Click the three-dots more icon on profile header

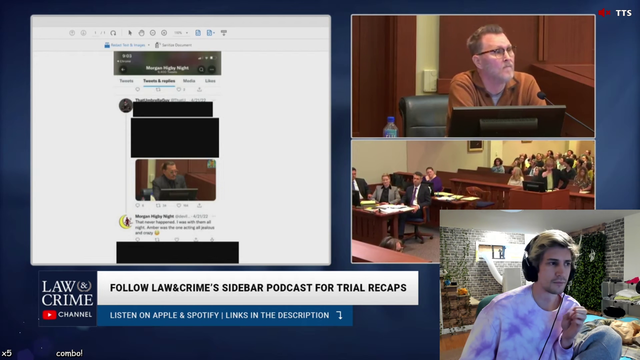[212, 69]
